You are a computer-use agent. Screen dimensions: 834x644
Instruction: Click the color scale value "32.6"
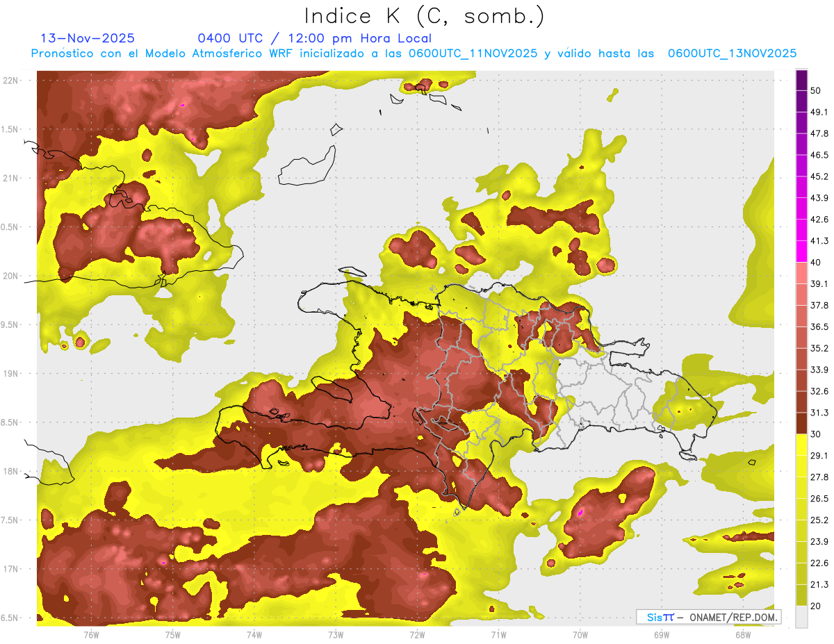tap(820, 391)
